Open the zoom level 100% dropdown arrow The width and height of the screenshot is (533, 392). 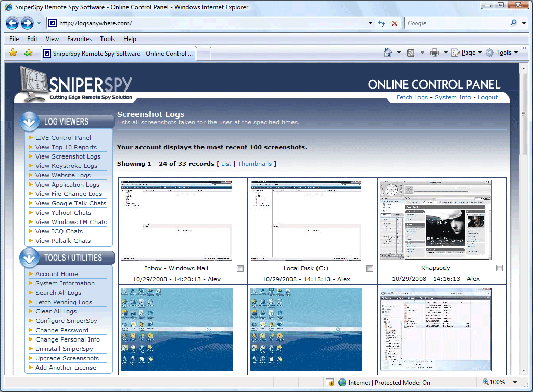[515, 382]
